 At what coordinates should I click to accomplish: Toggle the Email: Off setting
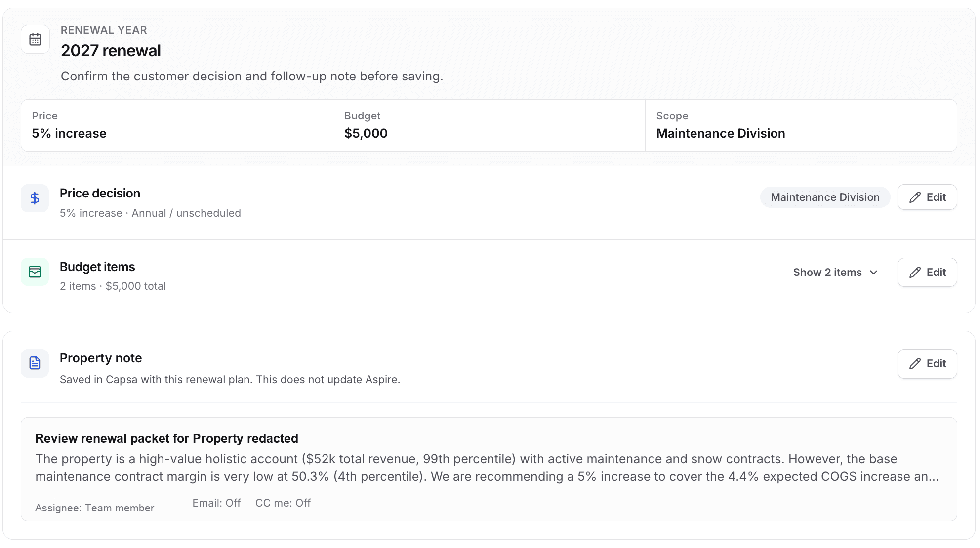pyautogui.click(x=216, y=503)
